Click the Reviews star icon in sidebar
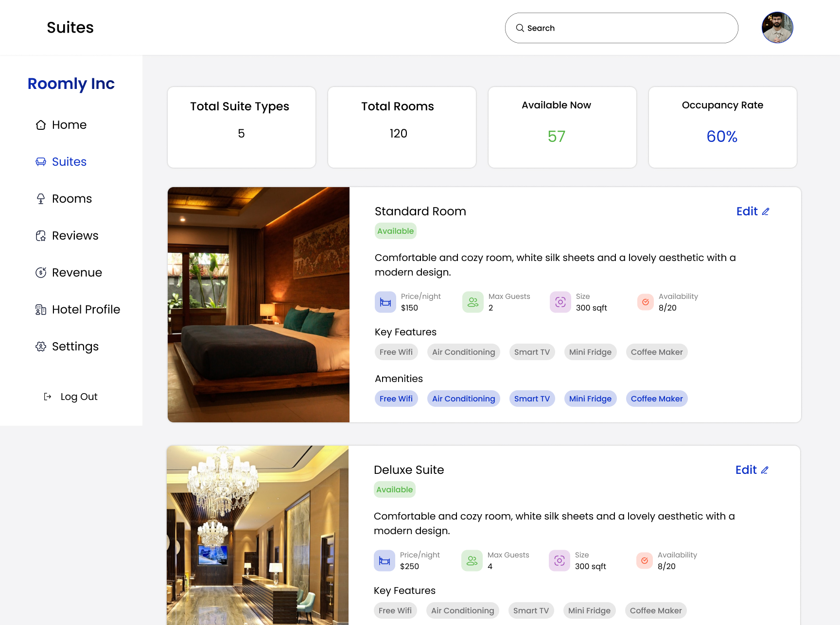 41,236
